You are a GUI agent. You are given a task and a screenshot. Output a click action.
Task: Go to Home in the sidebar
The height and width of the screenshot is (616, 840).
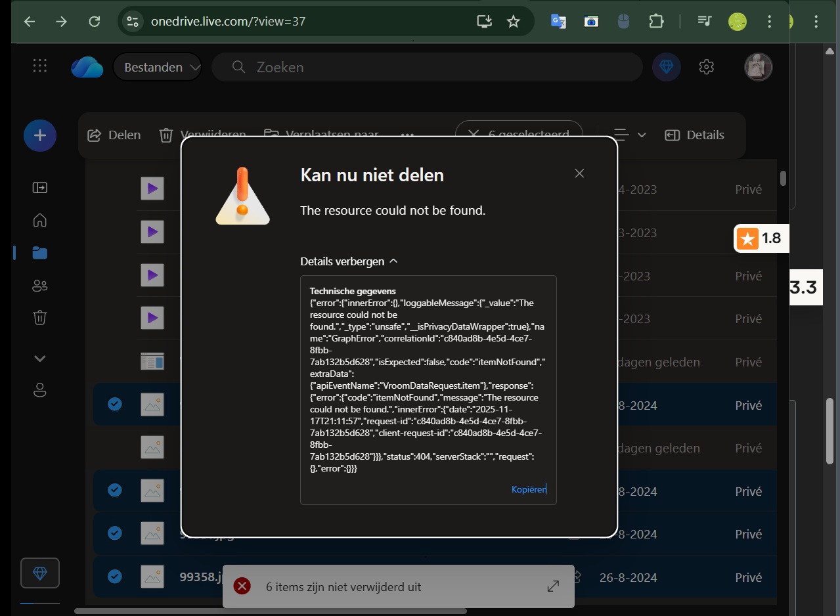coord(40,220)
